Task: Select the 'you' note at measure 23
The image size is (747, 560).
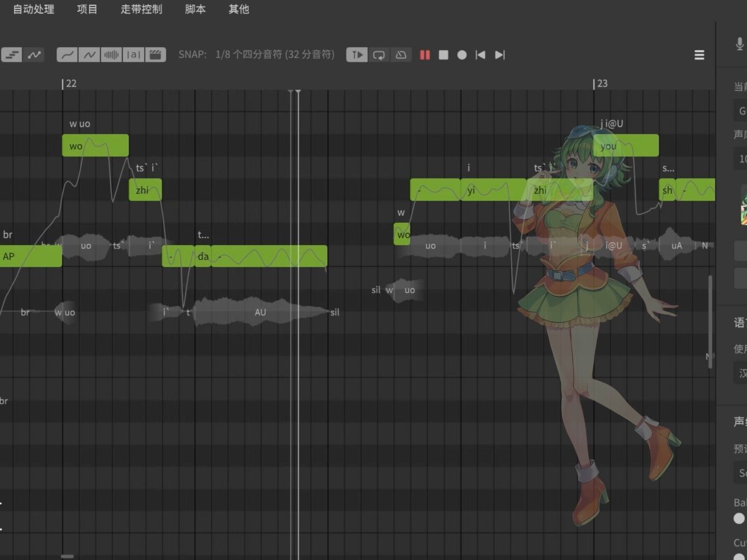Action: [626, 145]
